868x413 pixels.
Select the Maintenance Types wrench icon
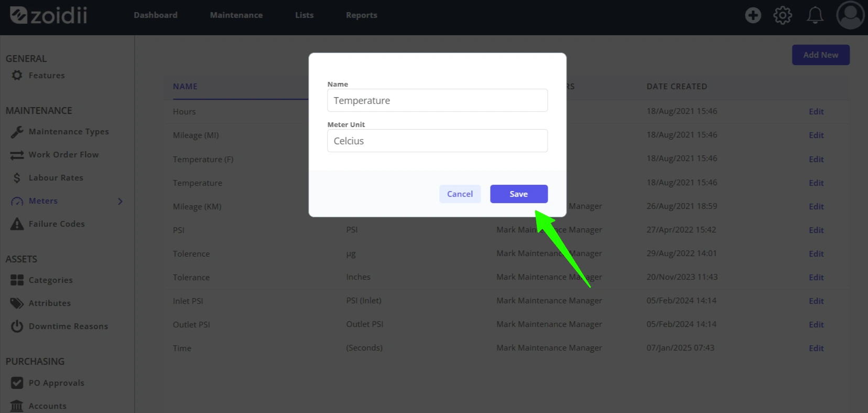click(x=17, y=132)
